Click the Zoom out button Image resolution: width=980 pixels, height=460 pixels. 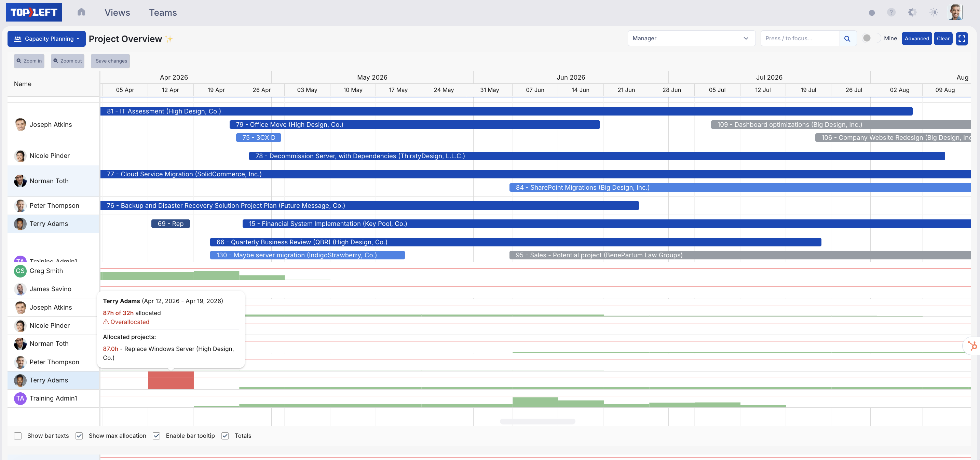(67, 61)
